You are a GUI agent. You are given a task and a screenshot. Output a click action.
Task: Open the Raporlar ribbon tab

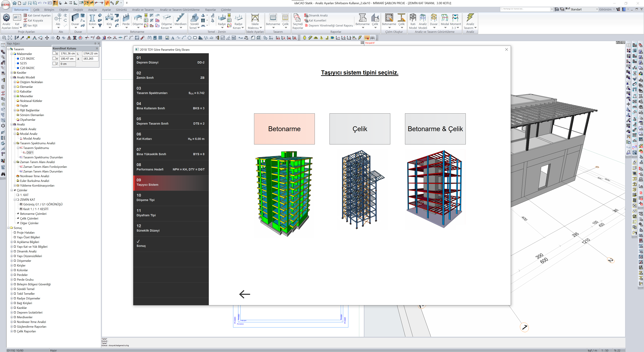coord(210,10)
